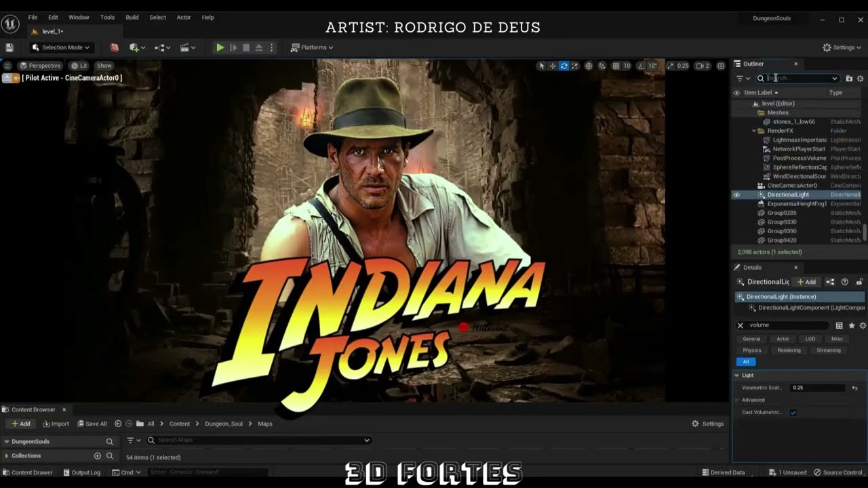
Task: Open the File menu
Action: (x=33, y=18)
